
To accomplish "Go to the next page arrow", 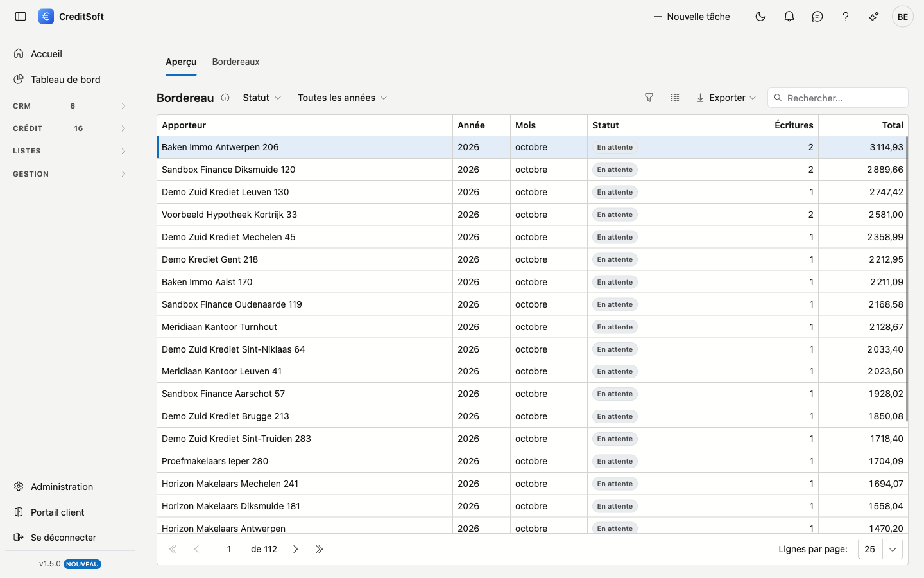I will [296, 549].
